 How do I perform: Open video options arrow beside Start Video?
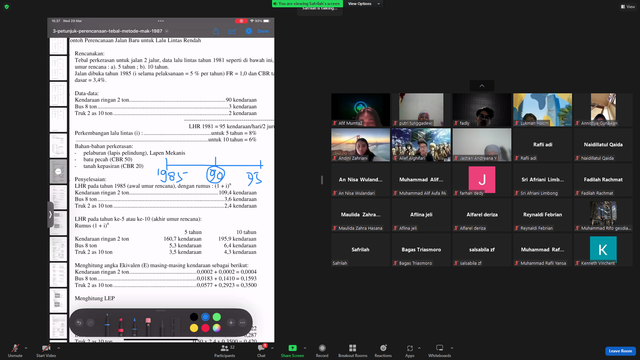[x=58, y=348]
